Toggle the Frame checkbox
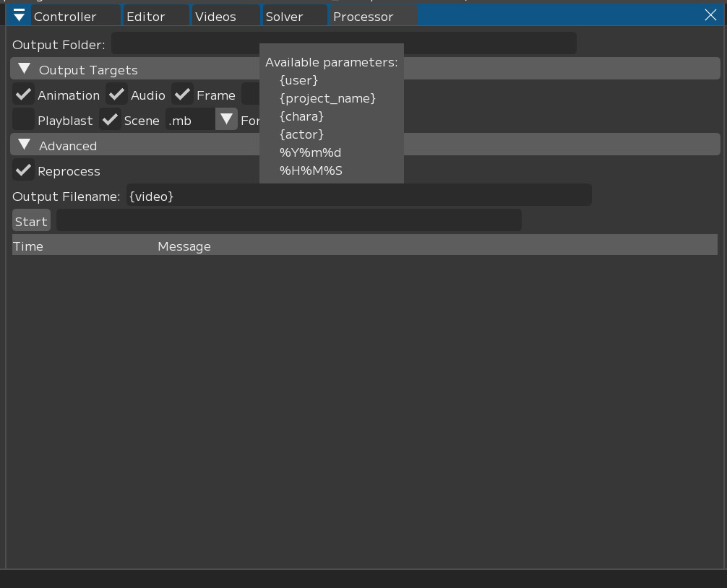This screenshot has width=727, height=588. (x=183, y=95)
